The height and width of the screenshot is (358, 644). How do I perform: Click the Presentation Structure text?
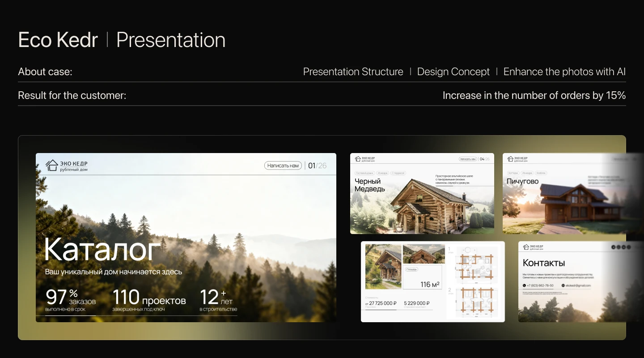[x=353, y=72]
